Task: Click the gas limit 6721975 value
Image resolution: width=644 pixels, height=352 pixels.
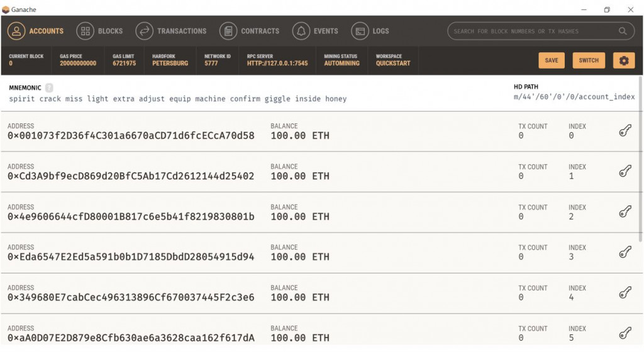Action: 125,64
